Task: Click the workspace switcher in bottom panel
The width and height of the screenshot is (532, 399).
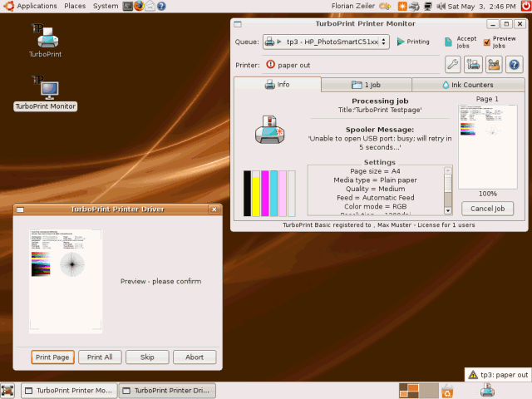Action: coord(419,391)
